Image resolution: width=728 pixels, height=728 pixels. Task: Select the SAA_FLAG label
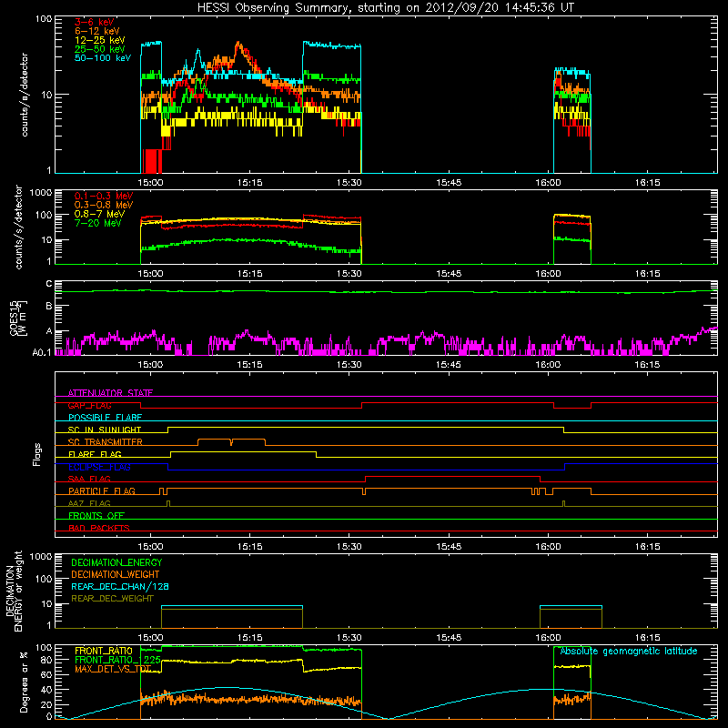coord(89,479)
